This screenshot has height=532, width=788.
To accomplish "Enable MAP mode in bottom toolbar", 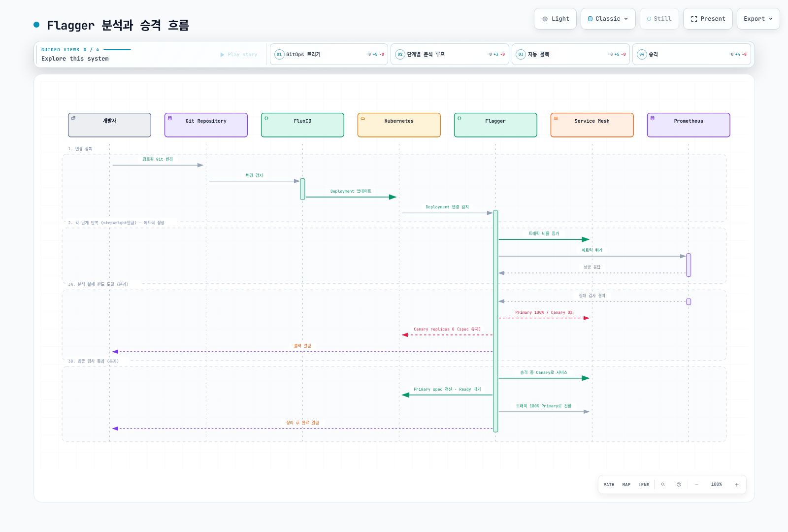I will click(626, 485).
